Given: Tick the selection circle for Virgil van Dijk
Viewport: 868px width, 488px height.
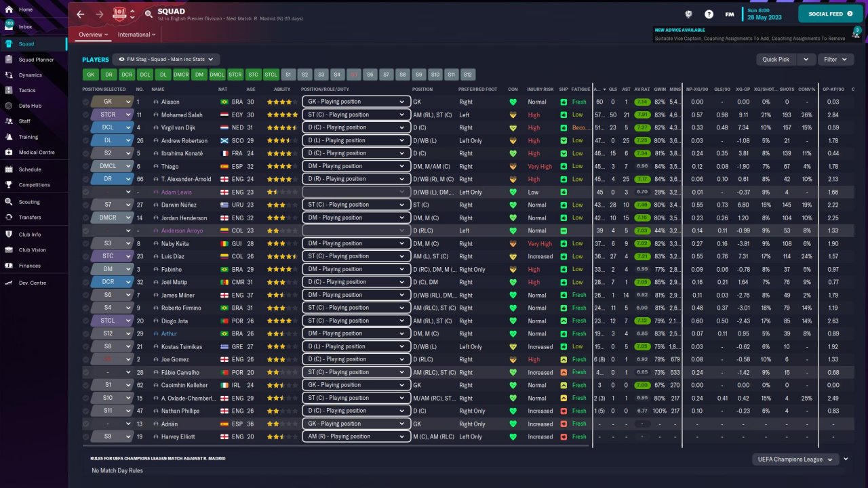Looking at the screenshot, I should 86,127.
